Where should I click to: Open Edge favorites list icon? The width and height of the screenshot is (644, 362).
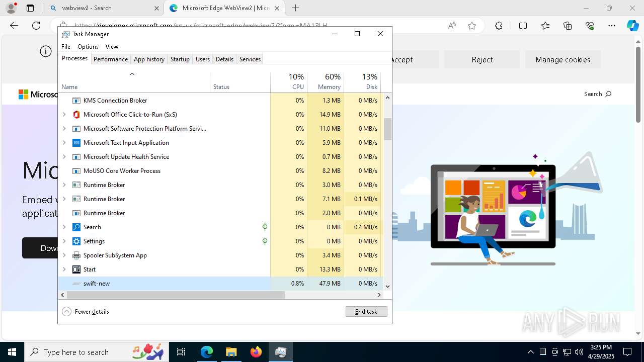coord(545,26)
